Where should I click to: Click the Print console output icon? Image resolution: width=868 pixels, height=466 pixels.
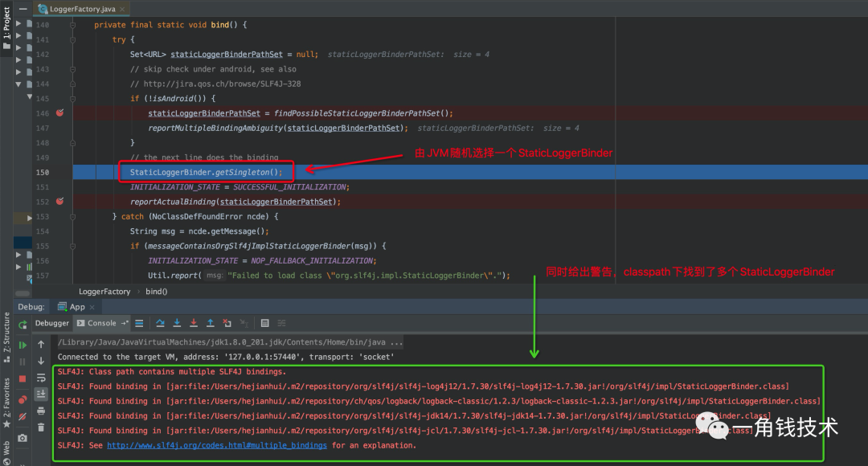coord(41,411)
